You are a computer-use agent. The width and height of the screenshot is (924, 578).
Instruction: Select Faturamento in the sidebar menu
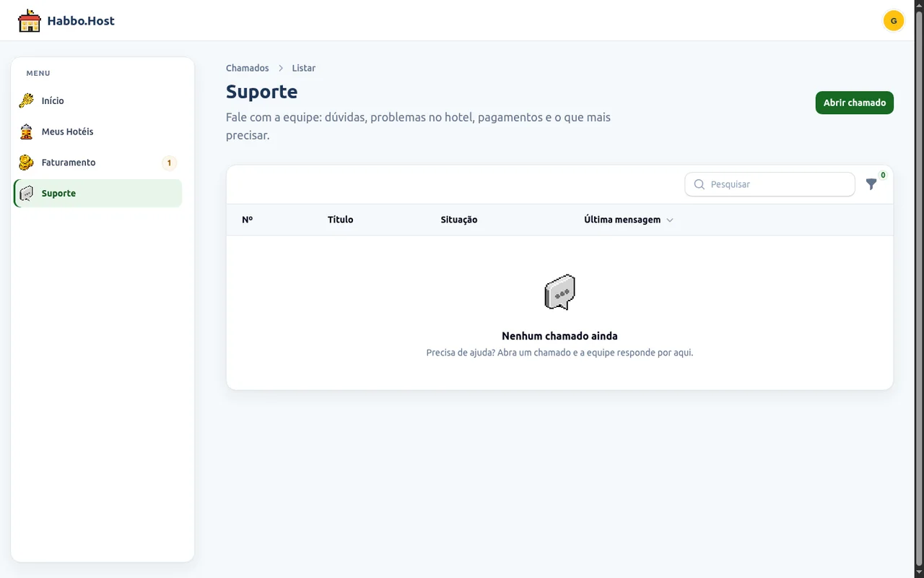tap(97, 163)
